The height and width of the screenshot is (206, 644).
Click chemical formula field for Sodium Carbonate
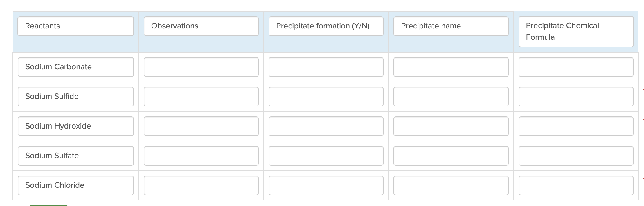[x=576, y=67]
